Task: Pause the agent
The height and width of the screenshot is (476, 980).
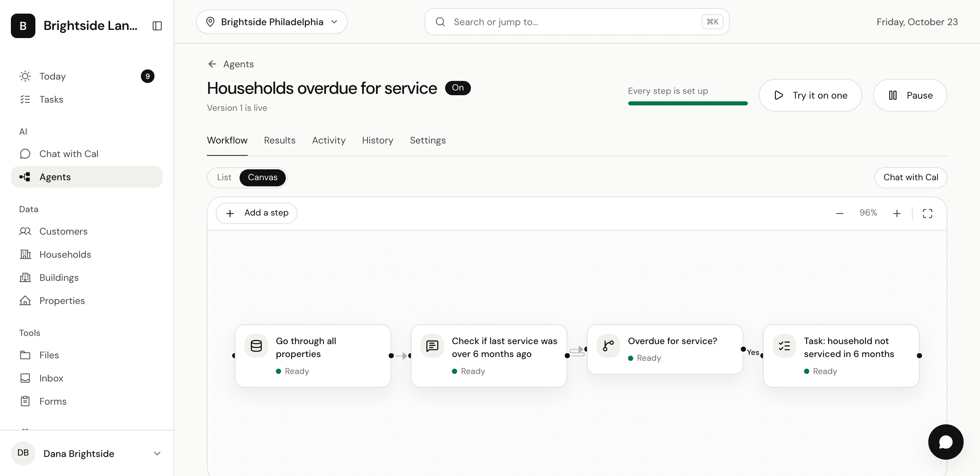Action: click(910, 95)
